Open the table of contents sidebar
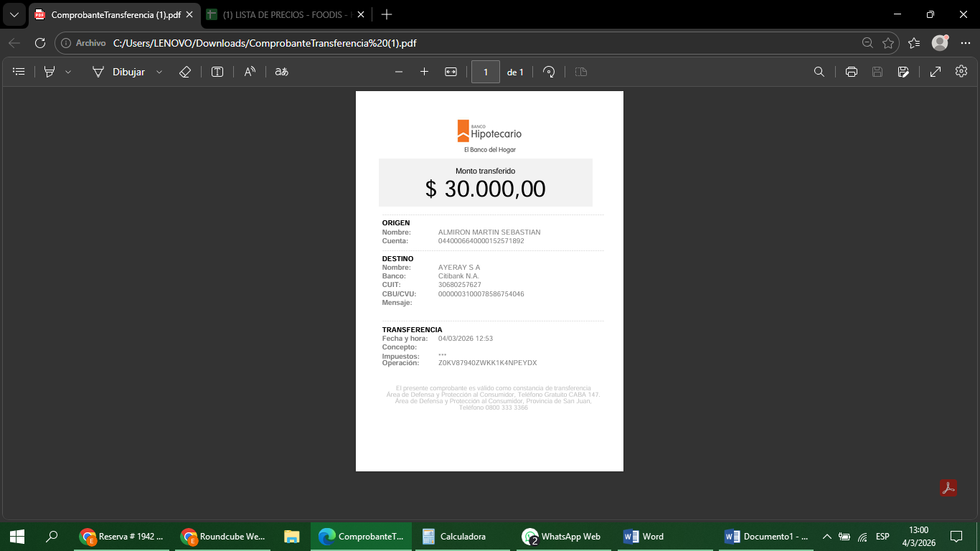 (19, 72)
